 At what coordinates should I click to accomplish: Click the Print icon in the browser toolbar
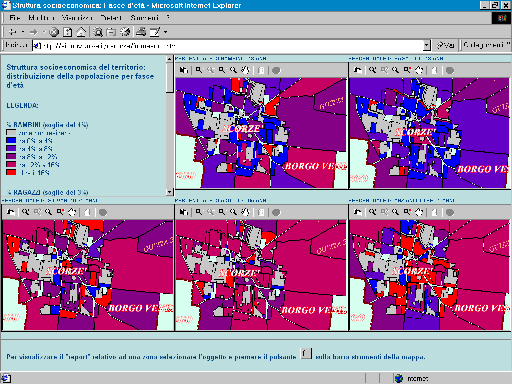tap(141, 32)
